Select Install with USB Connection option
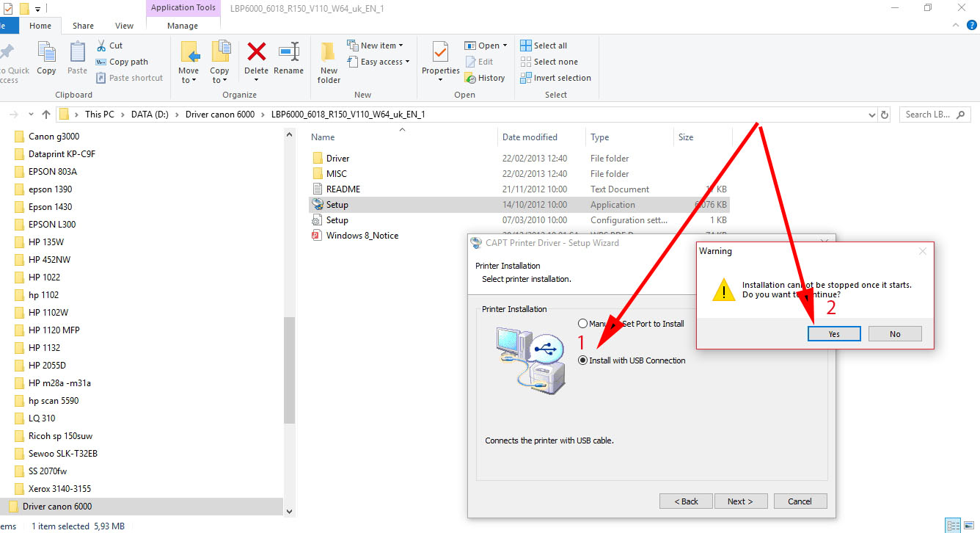Viewport: 980px width, 533px height. (x=583, y=360)
